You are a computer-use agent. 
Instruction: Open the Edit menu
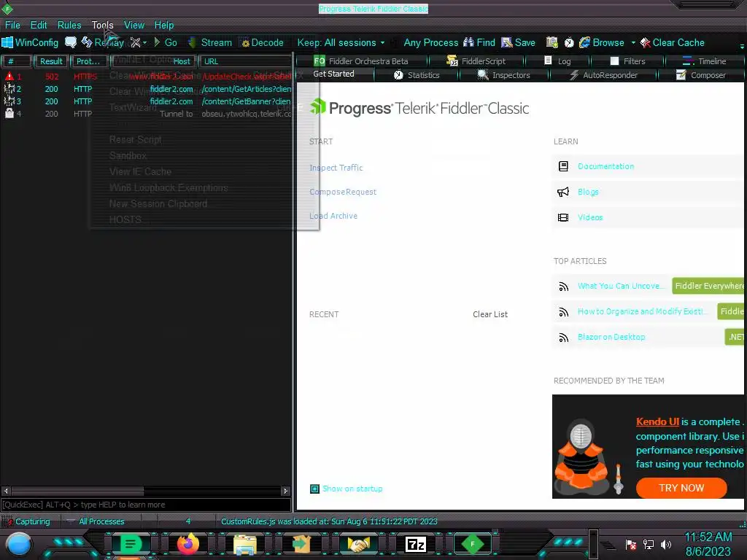pos(39,25)
